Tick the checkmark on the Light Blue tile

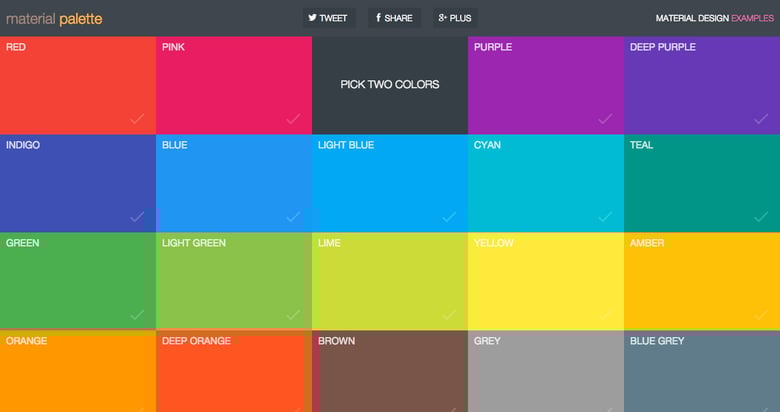click(x=449, y=216)
